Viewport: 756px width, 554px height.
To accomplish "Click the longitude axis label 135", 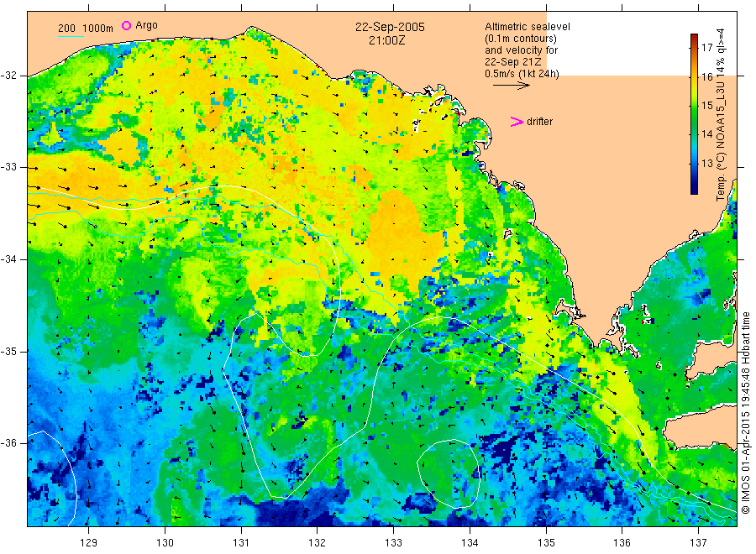I will pyautogui.click(x=546, y=543).
